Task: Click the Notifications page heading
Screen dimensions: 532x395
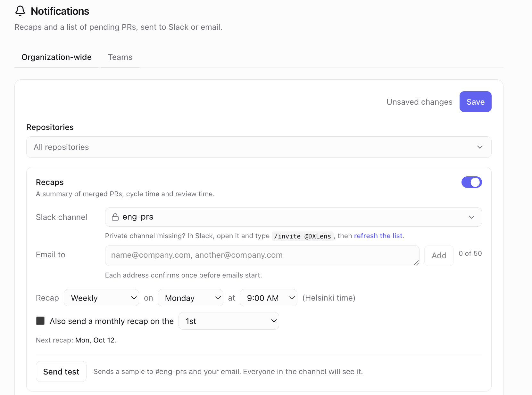Action: (x=60, y=11)
